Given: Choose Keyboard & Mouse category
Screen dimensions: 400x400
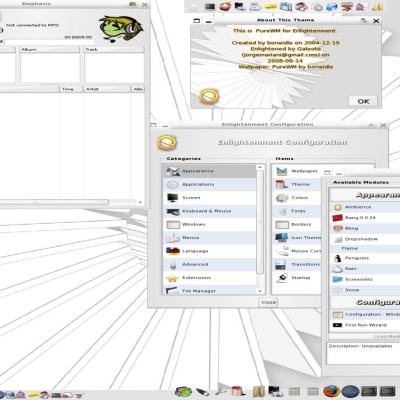Looking at the screenshot, I should (210, 211).
